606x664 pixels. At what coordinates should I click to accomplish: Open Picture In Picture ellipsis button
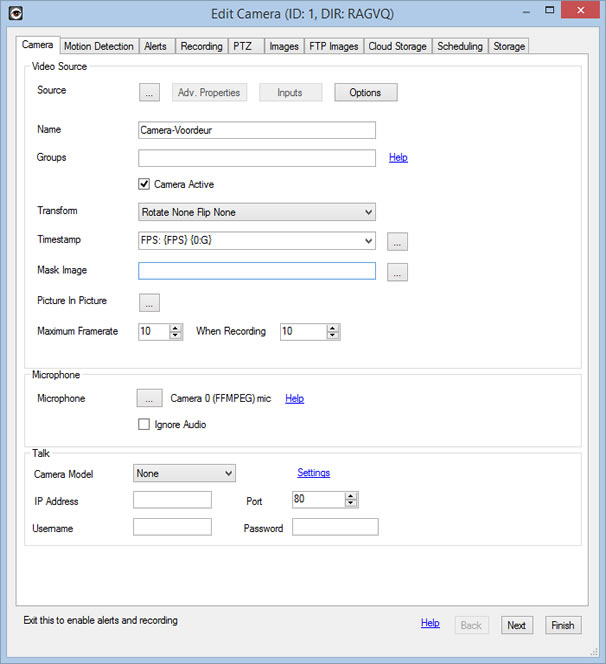click(149, 302)
